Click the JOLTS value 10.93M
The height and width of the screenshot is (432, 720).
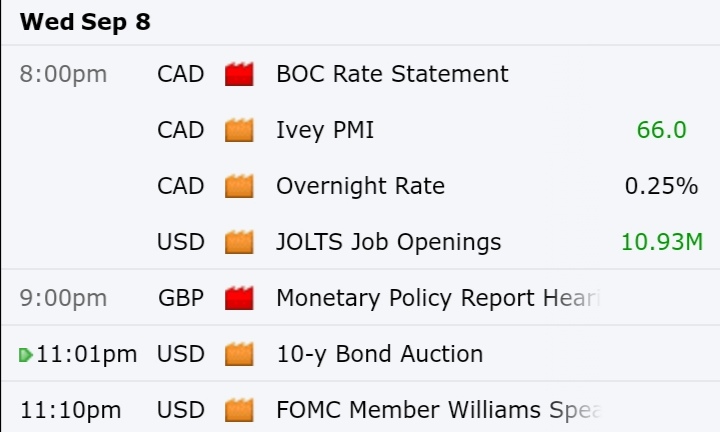click(662, 242)
